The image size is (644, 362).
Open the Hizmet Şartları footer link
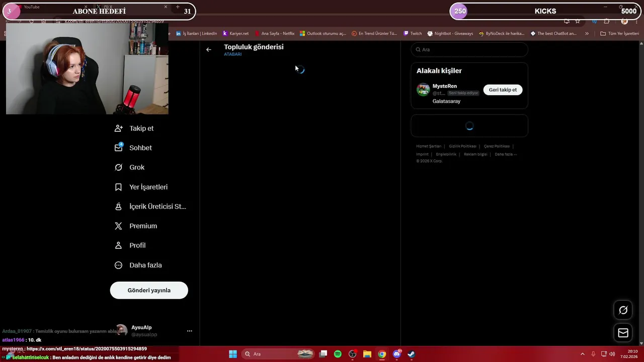[x=429, y=146]
